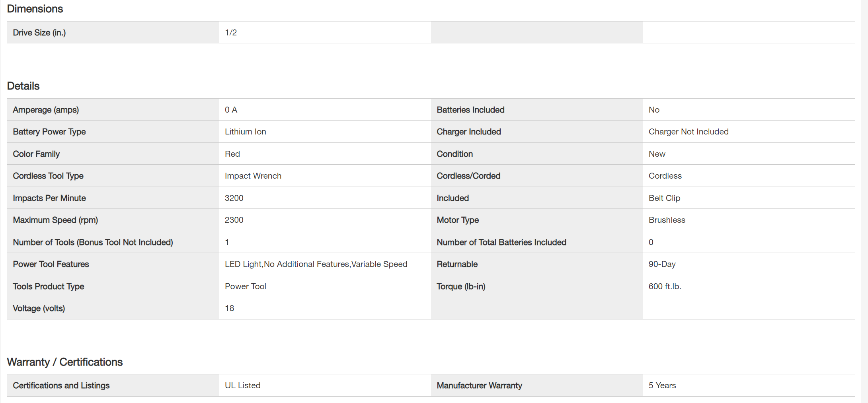
Task: Select the Maximum Speed (rpm) label
Action: [55, 220]
